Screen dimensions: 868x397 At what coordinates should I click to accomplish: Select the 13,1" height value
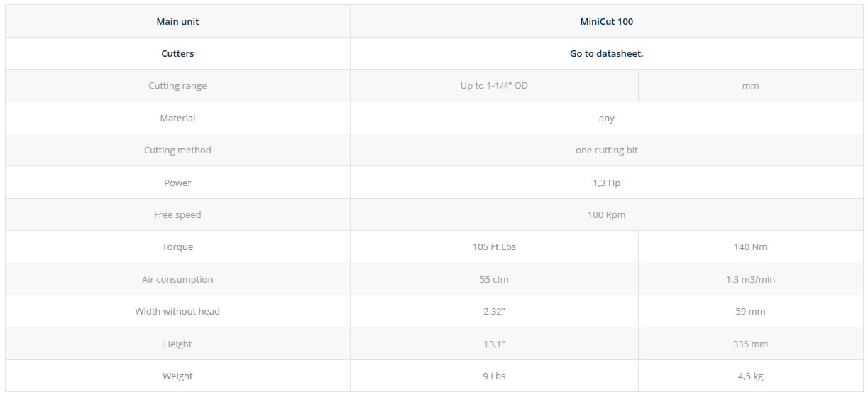tap(494, 344)
